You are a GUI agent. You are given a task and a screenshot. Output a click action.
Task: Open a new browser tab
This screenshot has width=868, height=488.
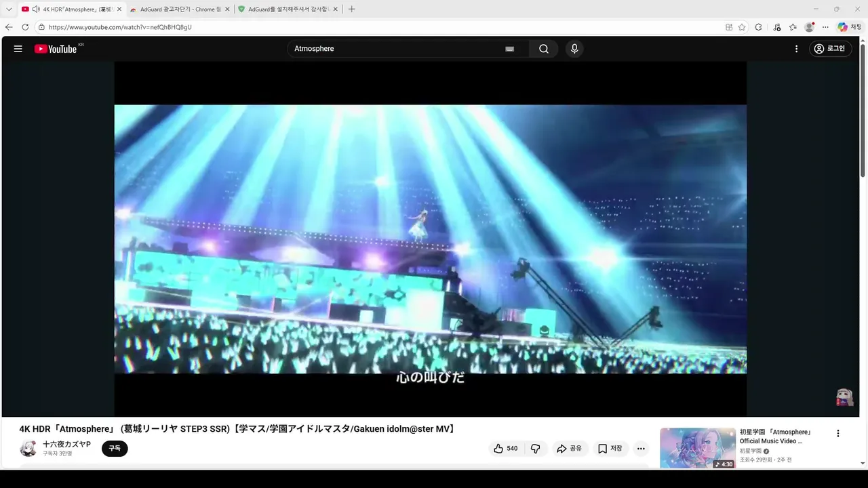coord(351,9)
